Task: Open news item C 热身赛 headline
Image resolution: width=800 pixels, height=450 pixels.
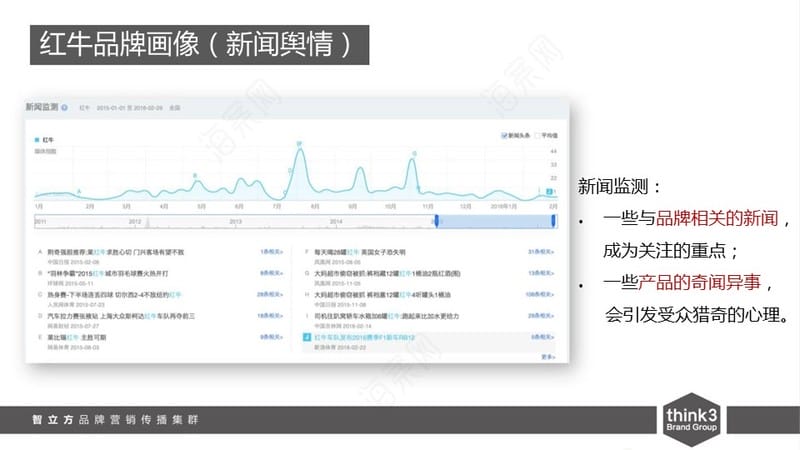Action: [x=114, y=295]
